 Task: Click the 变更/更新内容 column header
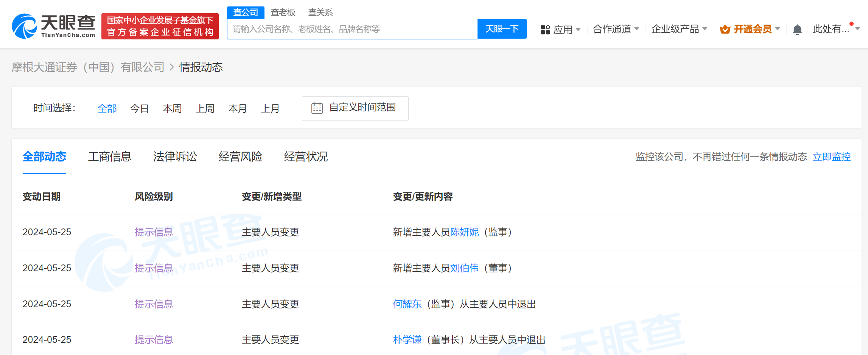(x=423, y=197)
